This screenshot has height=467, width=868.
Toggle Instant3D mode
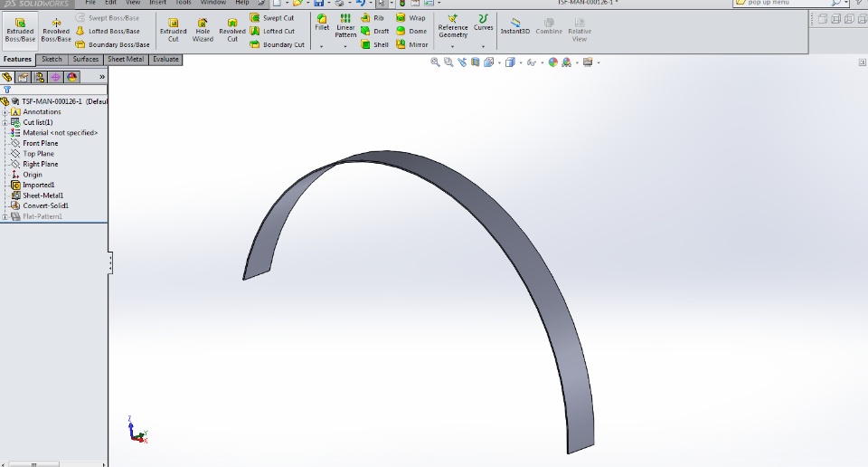point(514,26)
